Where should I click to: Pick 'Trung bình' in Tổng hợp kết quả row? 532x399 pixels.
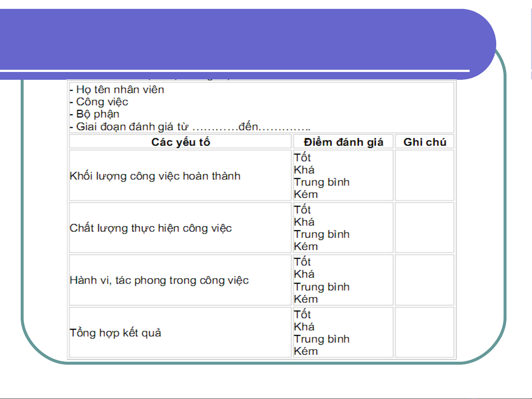click(322, 339)
